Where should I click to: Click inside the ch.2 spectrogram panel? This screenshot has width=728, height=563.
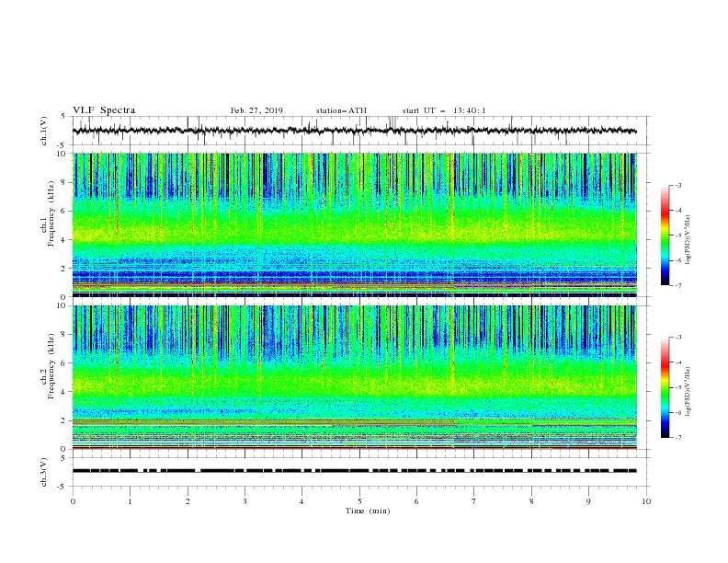[x=354, y=377]
